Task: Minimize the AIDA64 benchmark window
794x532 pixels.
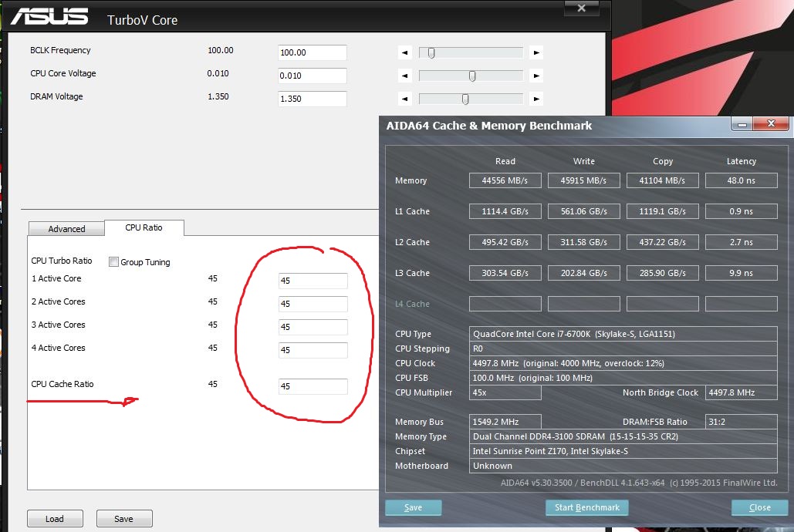Action: (x=742, y=124)
